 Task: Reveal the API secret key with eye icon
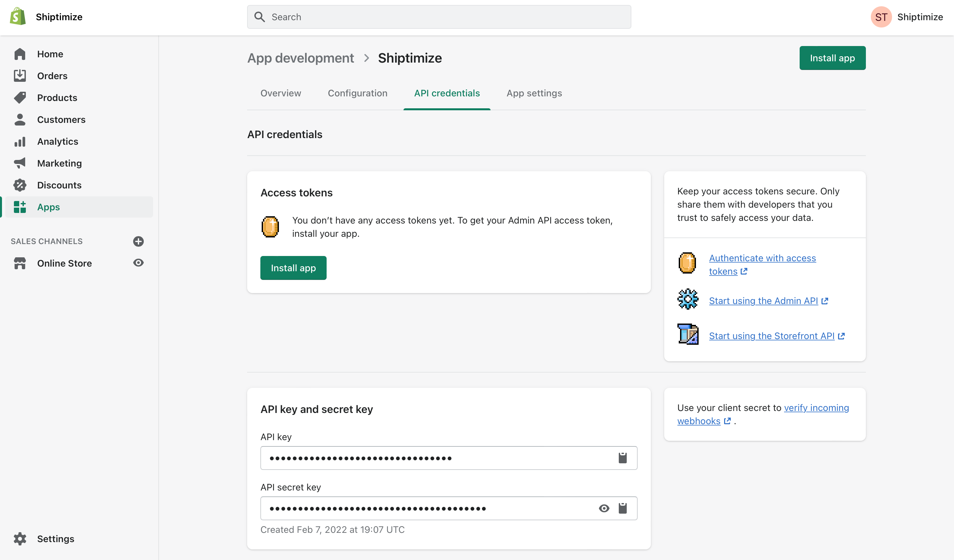[604, 509]
